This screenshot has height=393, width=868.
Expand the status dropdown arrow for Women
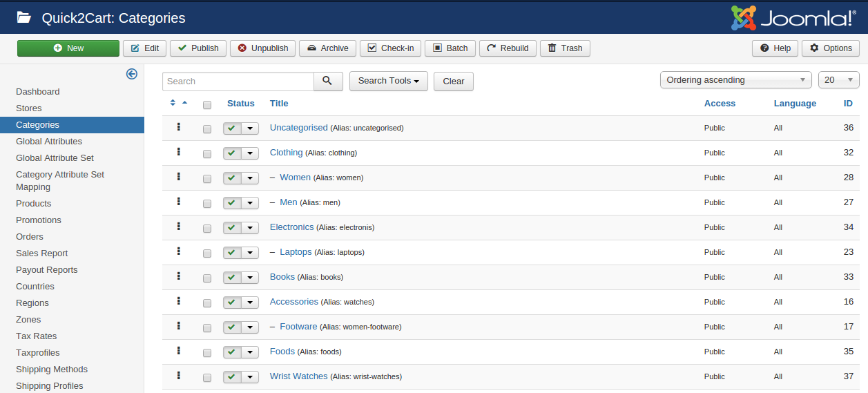click(250, 178)
